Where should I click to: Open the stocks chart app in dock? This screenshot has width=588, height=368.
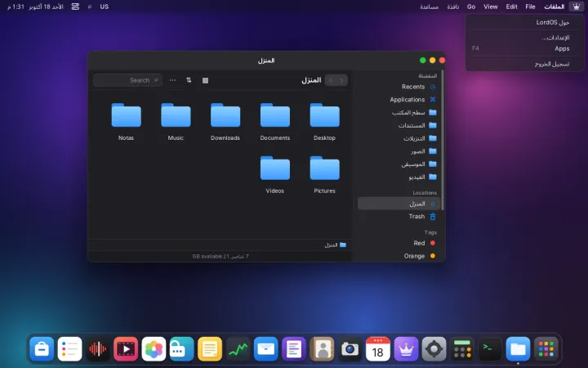coord(238,349)
